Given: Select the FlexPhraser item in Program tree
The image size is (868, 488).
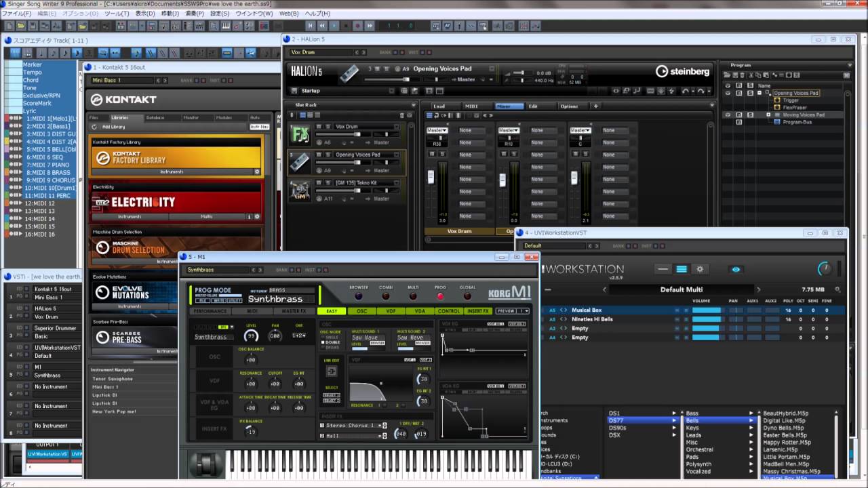Looking at the screenshot, I should [795, 107].
